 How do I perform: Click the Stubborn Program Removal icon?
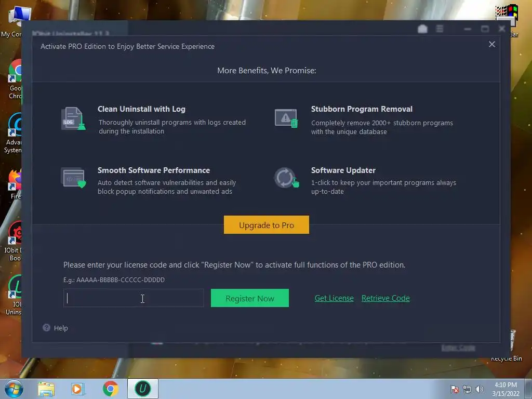pos(286,118)
